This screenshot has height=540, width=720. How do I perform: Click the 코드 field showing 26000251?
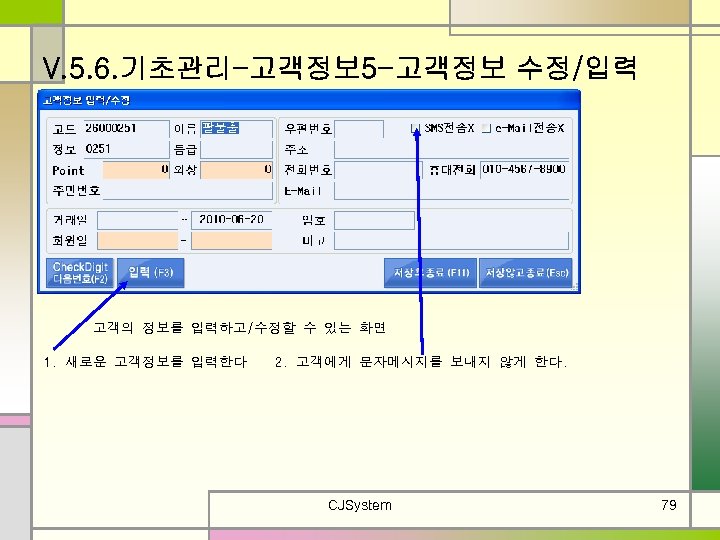tap(126, 129)
